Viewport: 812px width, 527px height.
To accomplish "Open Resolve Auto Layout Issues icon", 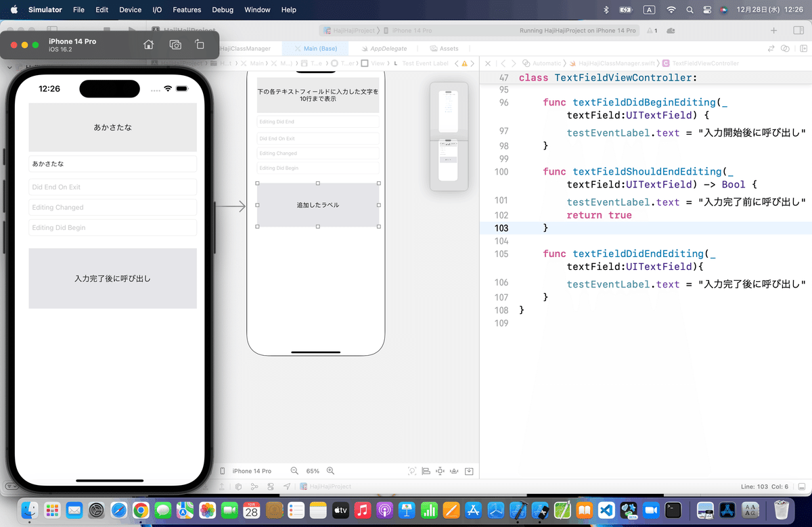I will [x=455, y=471].
